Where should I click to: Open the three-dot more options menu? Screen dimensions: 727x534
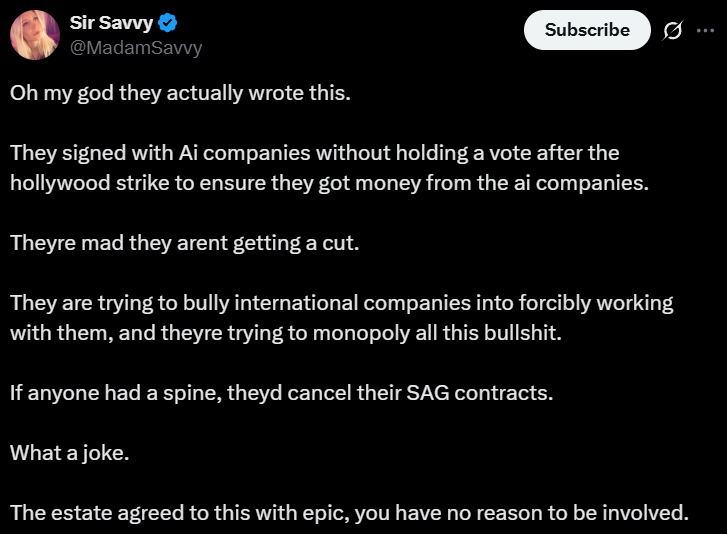tap(704, 30)
